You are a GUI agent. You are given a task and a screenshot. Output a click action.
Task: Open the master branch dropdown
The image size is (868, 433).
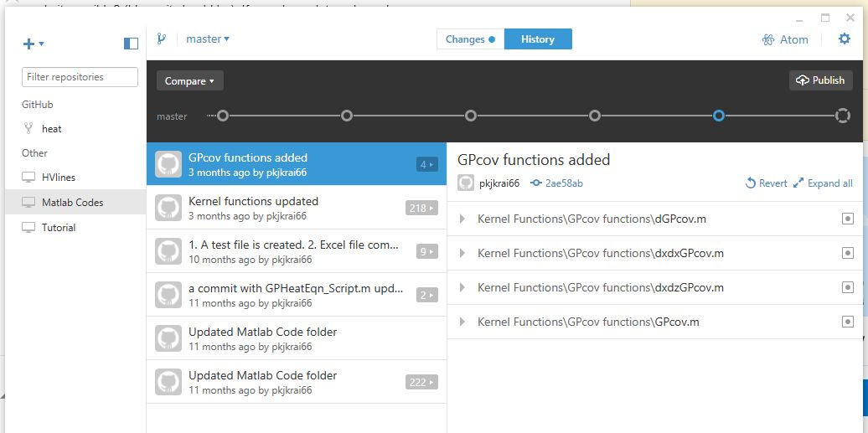[208, 39]
